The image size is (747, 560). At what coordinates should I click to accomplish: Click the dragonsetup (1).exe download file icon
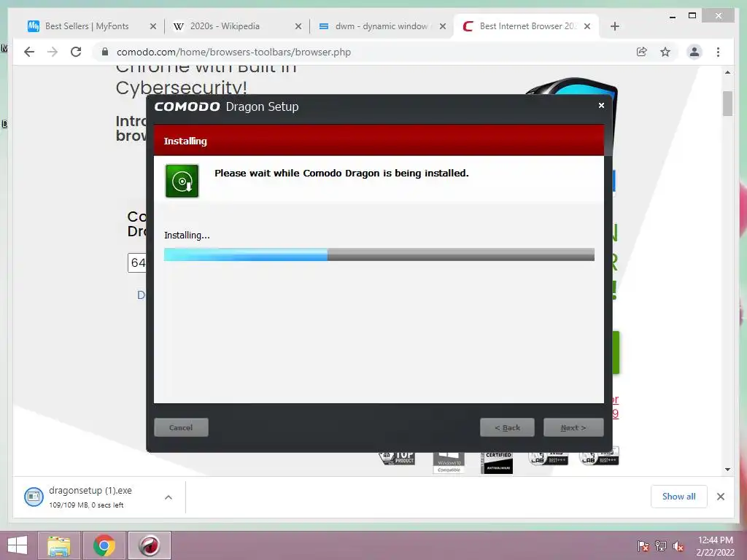coord(34,497)
